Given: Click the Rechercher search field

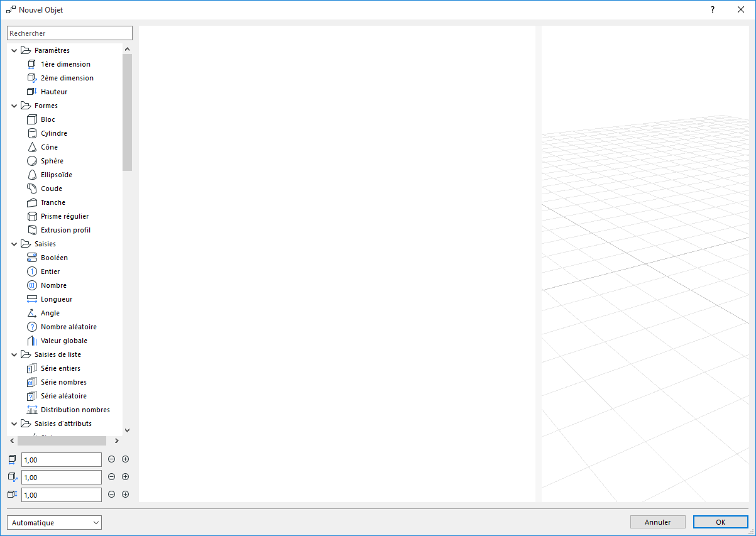Looking at the screenshot, I should [69, 32].
